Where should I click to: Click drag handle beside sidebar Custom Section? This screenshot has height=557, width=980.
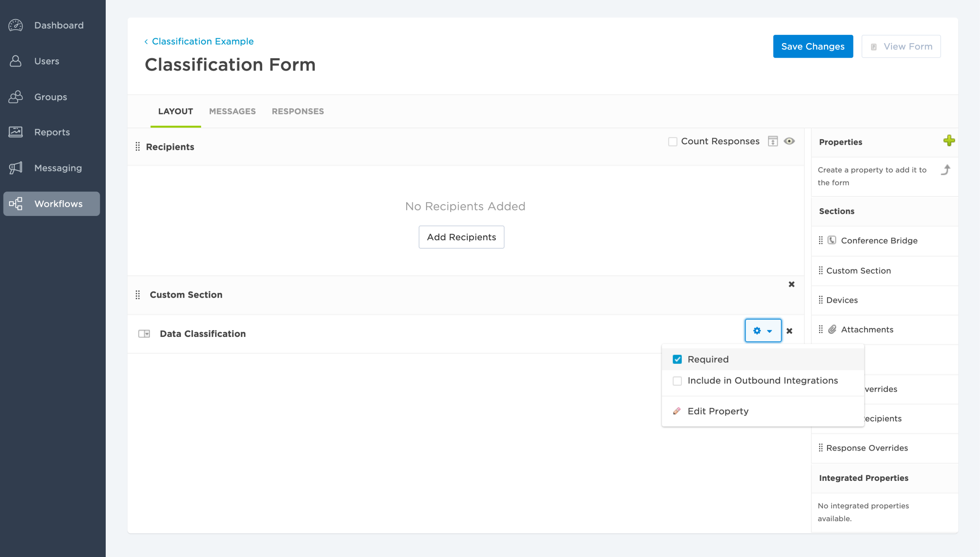coord(820,271)
